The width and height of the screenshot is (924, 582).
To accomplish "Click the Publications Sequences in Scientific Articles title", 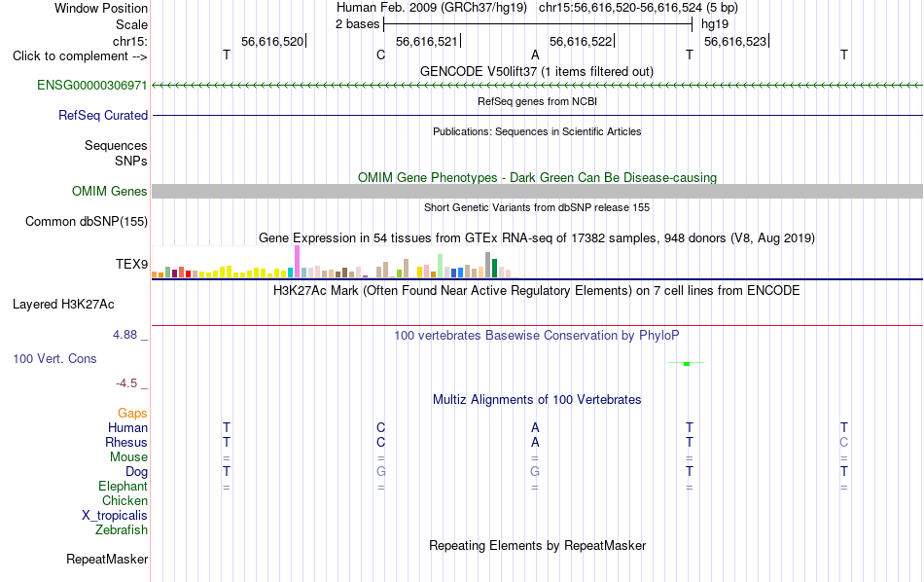I will click(x=537, y=131).
